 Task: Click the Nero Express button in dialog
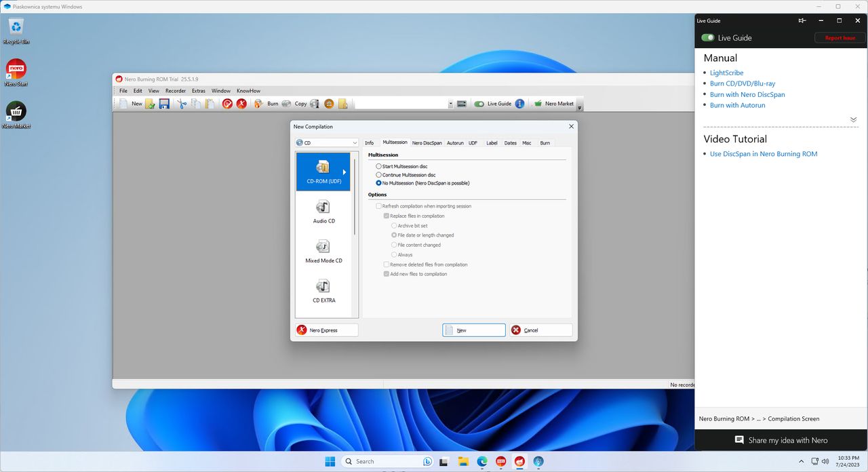click(x=326, y=330)
